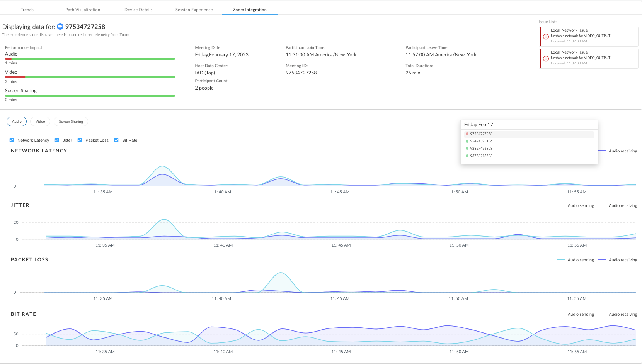Toggle the Packet Loss checkbox
This screenshot has width=642, height=364.
(x=80, y=140)
